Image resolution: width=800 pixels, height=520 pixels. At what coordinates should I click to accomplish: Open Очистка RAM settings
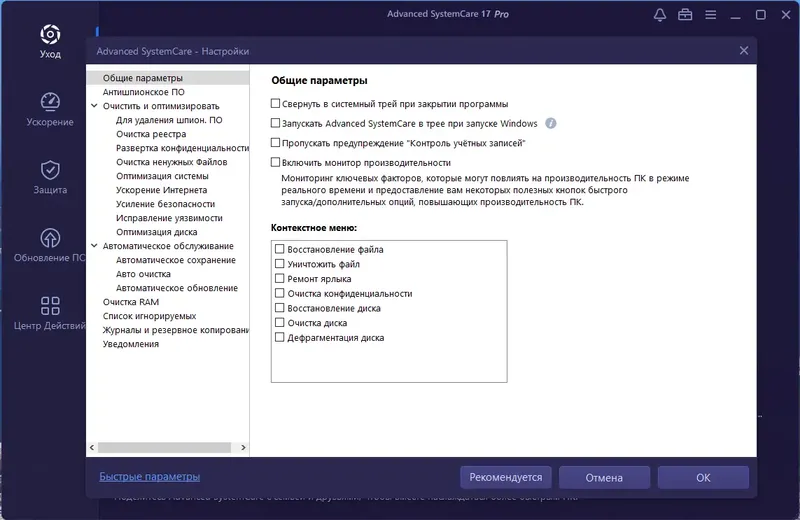pos(131,302)
